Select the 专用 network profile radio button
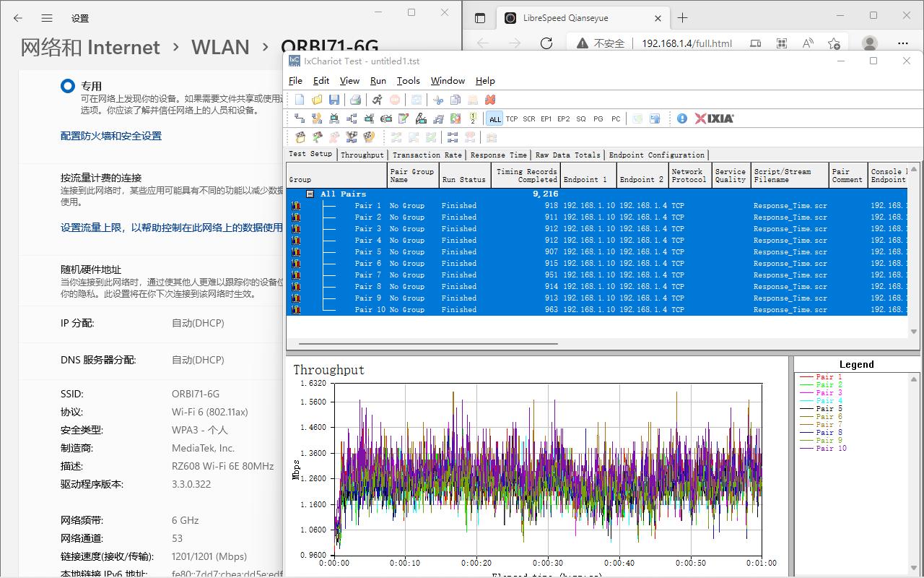924x578 pixels. [67, 85]
